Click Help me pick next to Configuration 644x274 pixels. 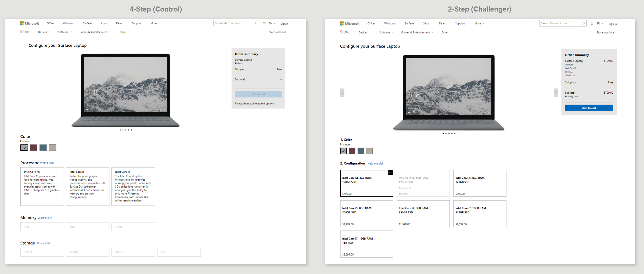click(376, 164)
